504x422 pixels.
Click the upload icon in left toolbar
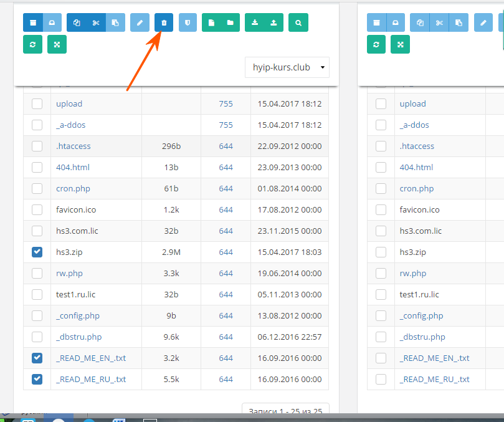(274, 23)
